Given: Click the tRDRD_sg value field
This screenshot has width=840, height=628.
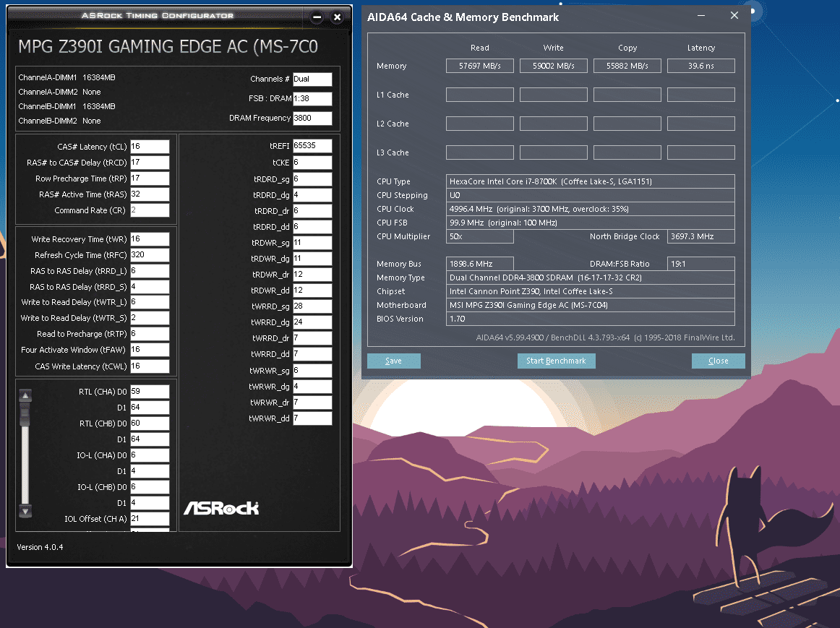Looking at the screenshot, I should (312, 179).
